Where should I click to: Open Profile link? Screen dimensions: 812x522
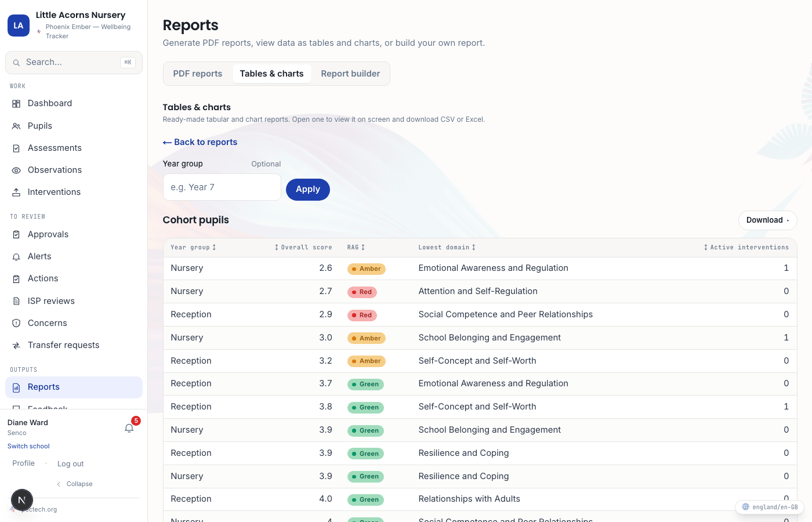coord(24,463)
